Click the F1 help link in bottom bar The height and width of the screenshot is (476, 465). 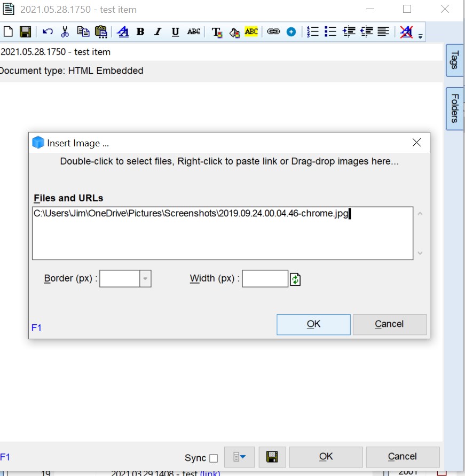coord(5,457)
